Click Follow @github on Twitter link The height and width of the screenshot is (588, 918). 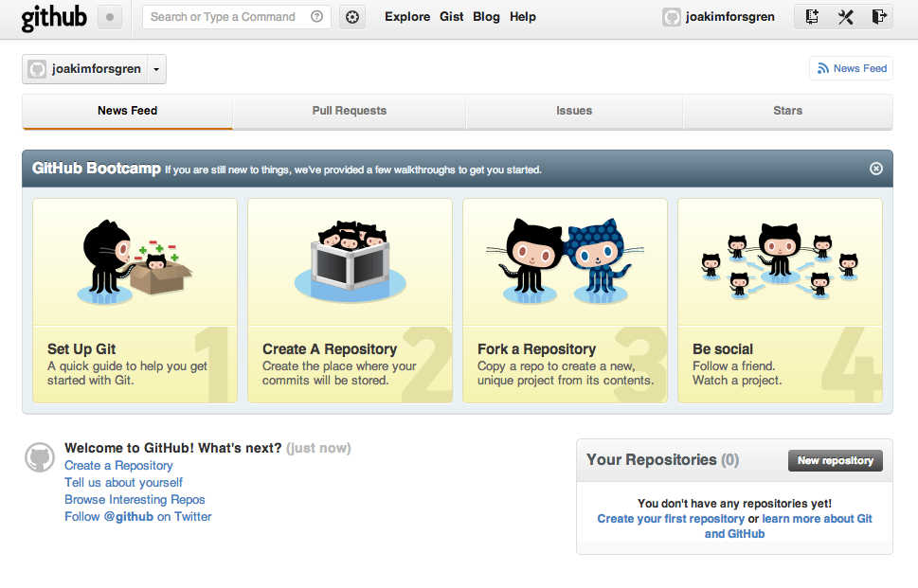tap(138, 517)
